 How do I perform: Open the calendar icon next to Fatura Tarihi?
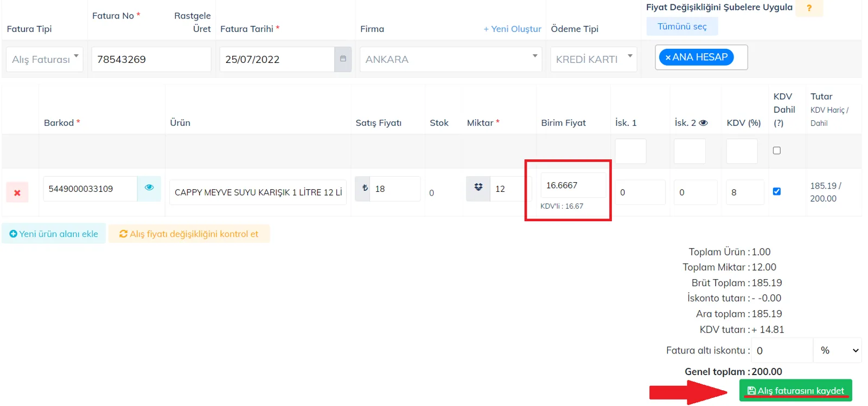pos(343,59)
